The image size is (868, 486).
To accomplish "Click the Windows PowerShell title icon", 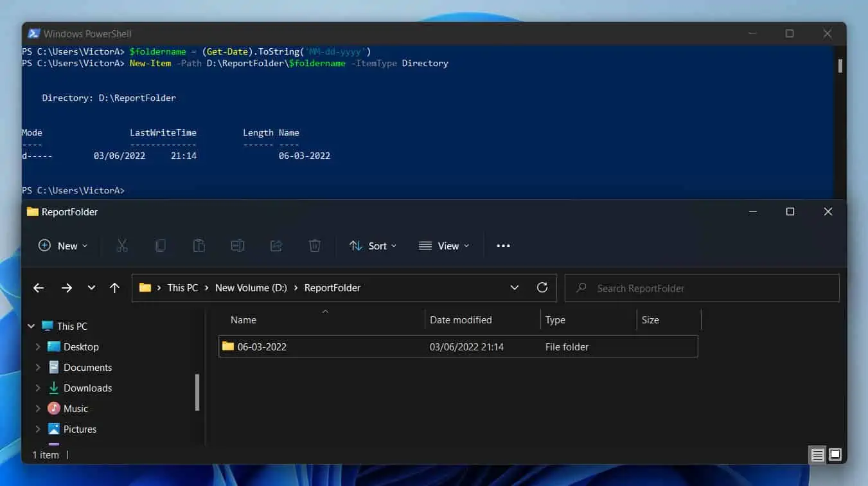I will [33, 33].
